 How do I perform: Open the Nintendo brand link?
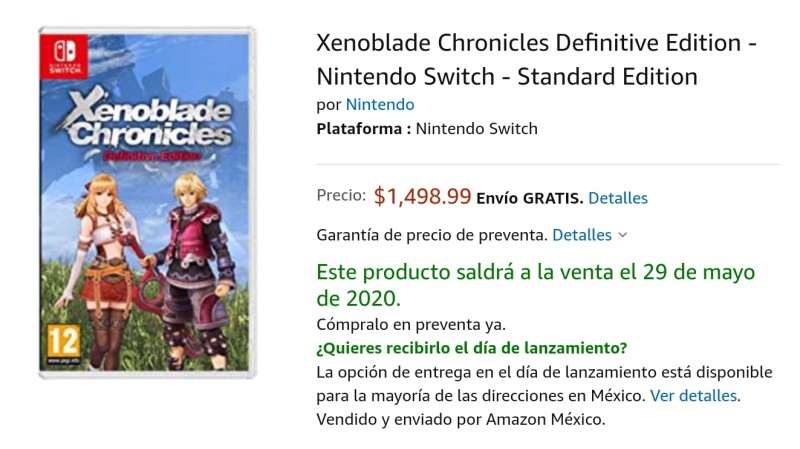[x=380, y=105]
